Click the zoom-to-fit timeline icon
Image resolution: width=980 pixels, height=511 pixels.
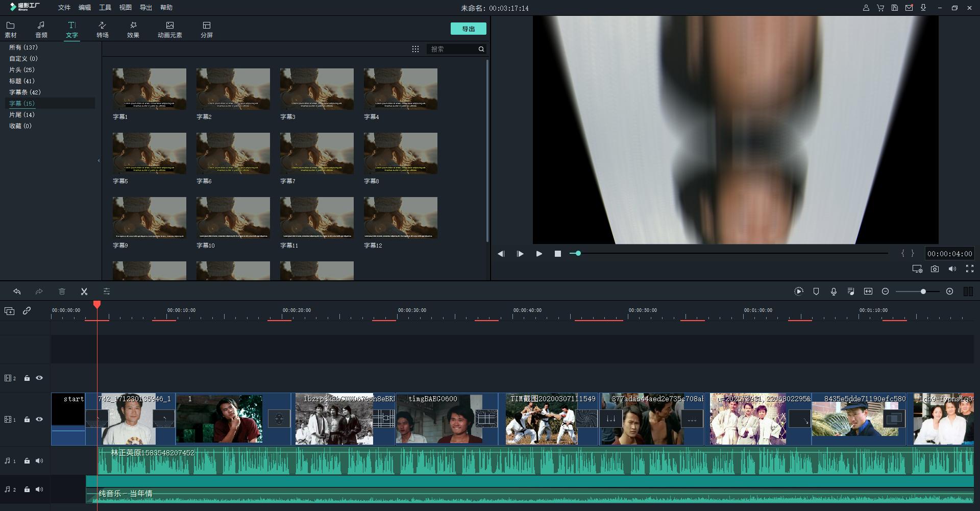pyautogui.click(x=868, y=291)
